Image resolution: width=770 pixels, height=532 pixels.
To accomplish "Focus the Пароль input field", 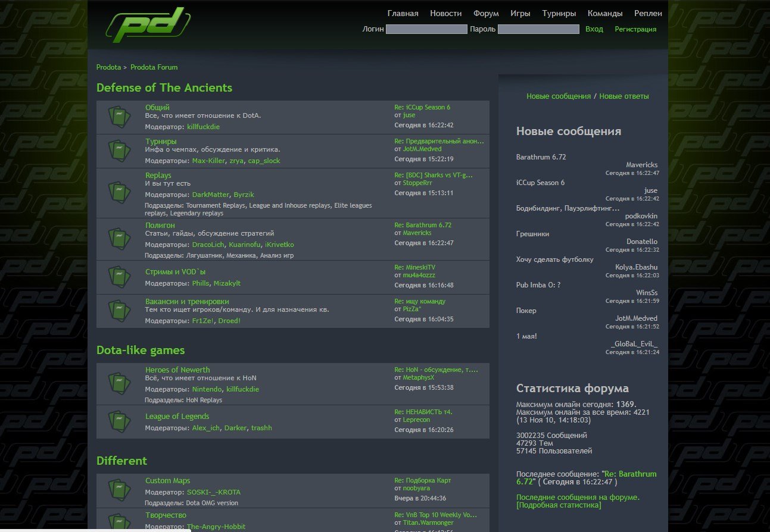I will (x=538, y=29).
